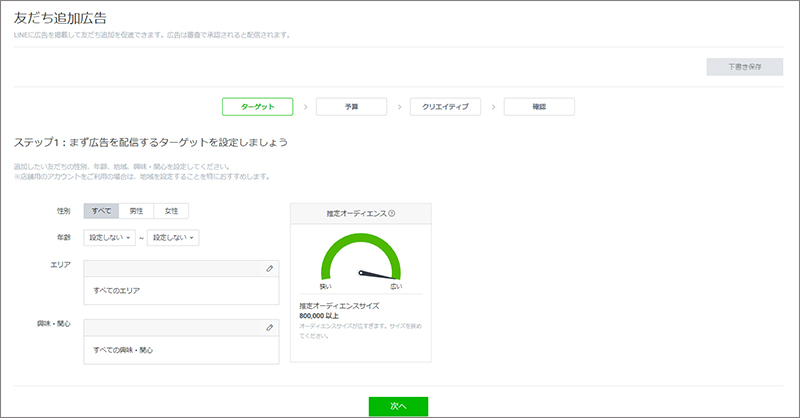800x418 pixels.
Task: Go to the 予算 step tab
Action: pyautogui.click(x=351, y=106)
